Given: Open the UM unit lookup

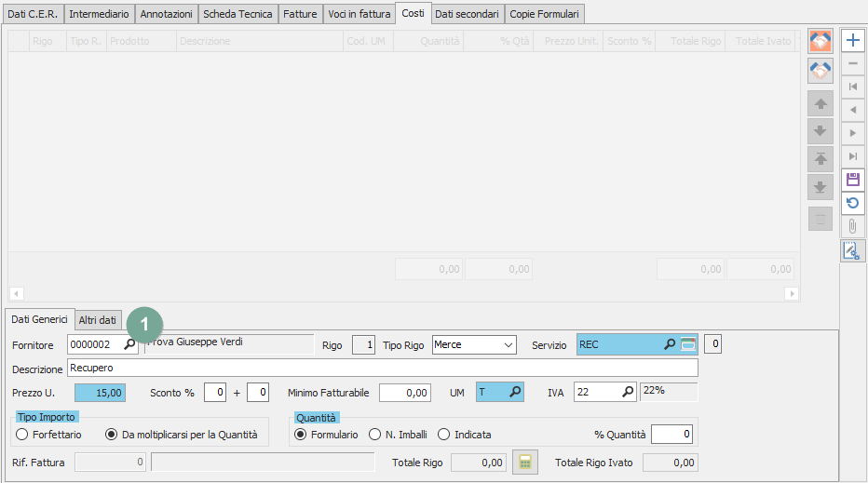Looking at the screenshot, I should pos(515,393).
